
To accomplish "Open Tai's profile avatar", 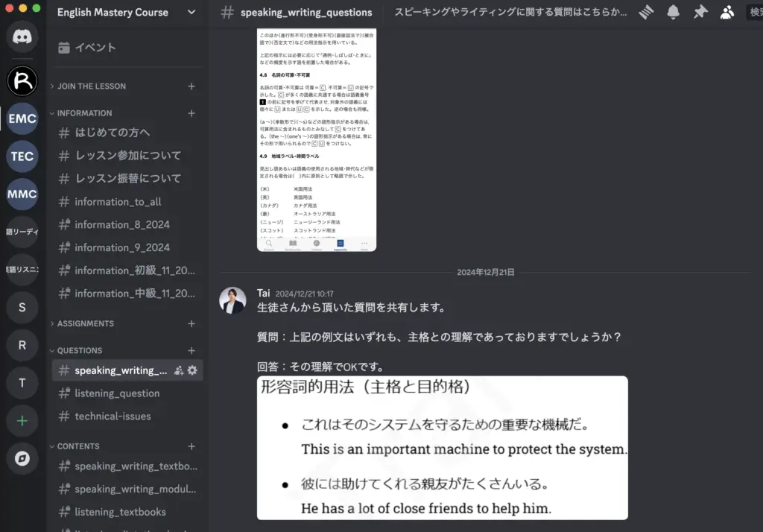I will pyautogui.click(x=232, y=300).
